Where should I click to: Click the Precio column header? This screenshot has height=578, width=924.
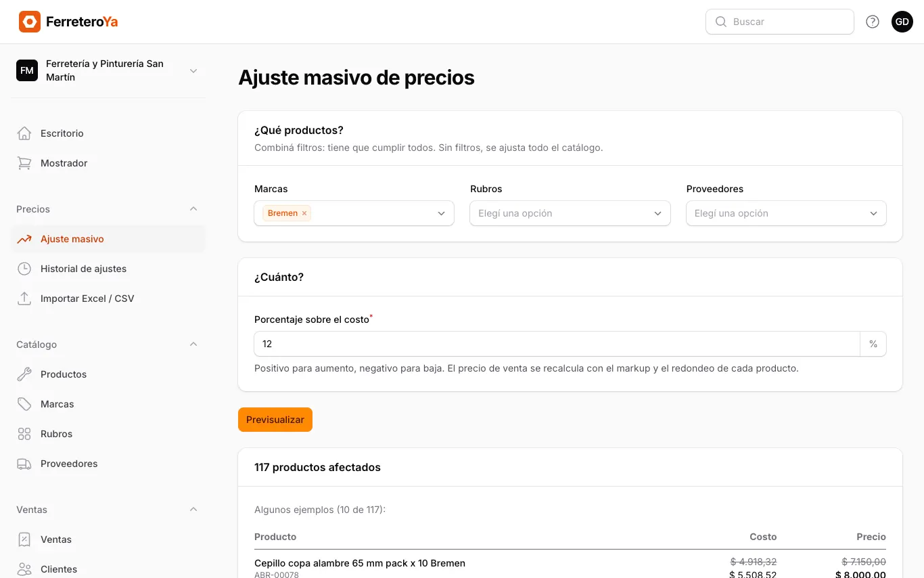coord(871,537)
